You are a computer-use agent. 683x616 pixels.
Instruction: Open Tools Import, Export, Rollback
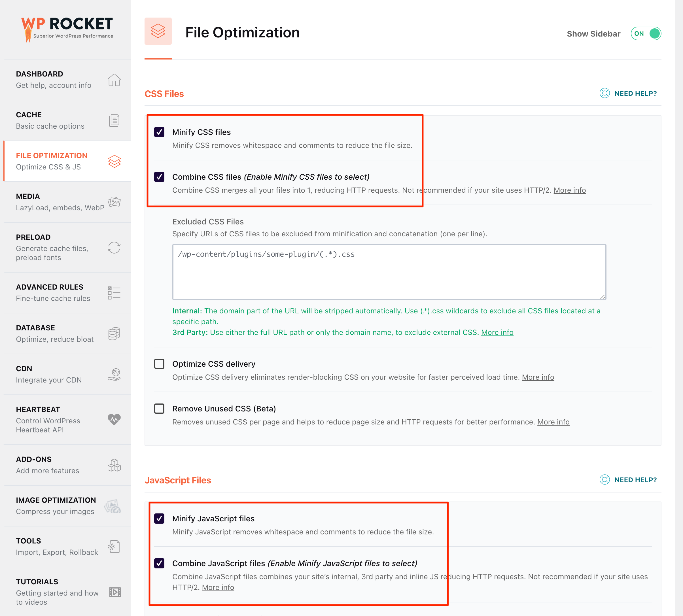click(x=67, y=547)
